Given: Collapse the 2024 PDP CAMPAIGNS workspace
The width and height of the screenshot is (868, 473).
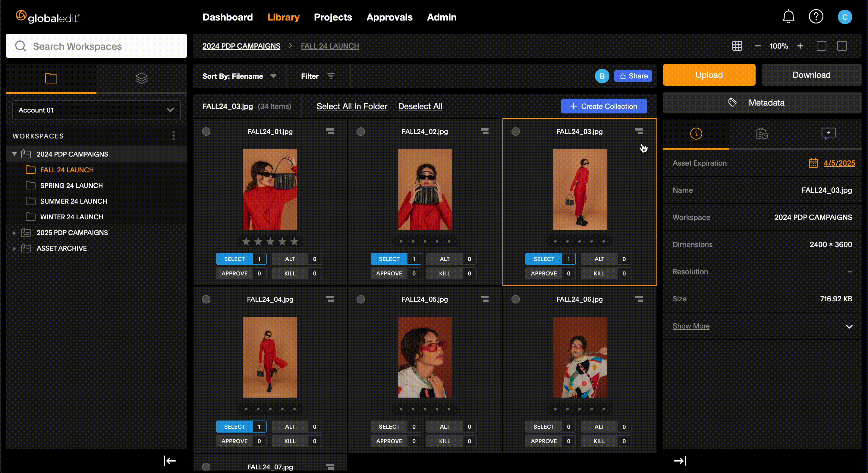Looking at the screenshot, I should point(14,154).
